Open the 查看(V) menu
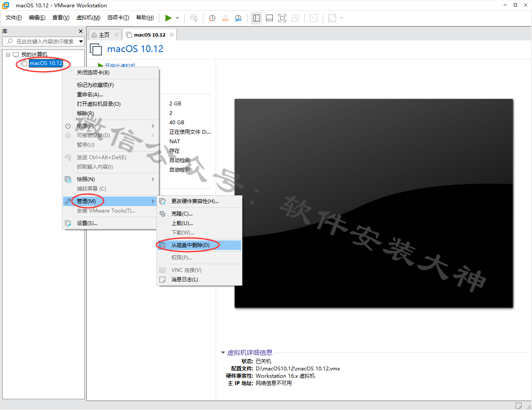The image size is (532, 410). (x=61, y=18)
